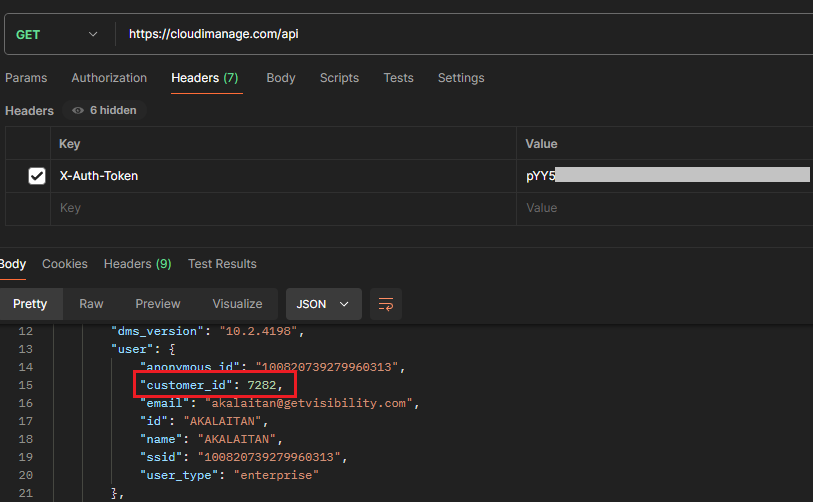The image size is (813, 502).
Task: Go to the Tests tab
Action: (398, 78)
